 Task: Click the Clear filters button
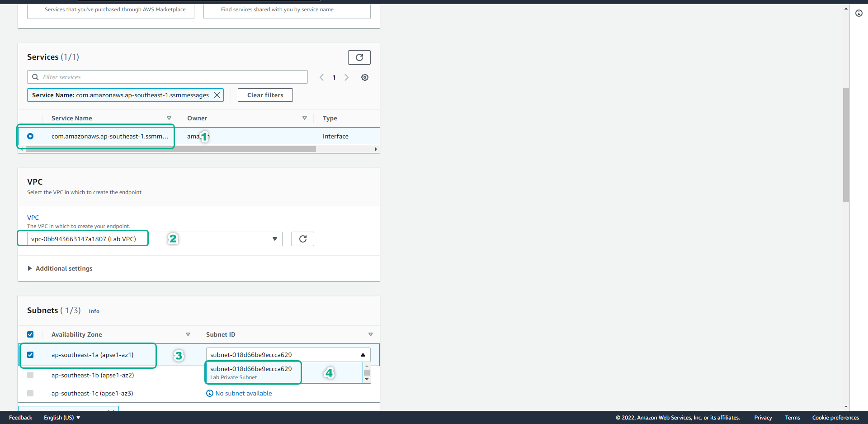[265, 95]
